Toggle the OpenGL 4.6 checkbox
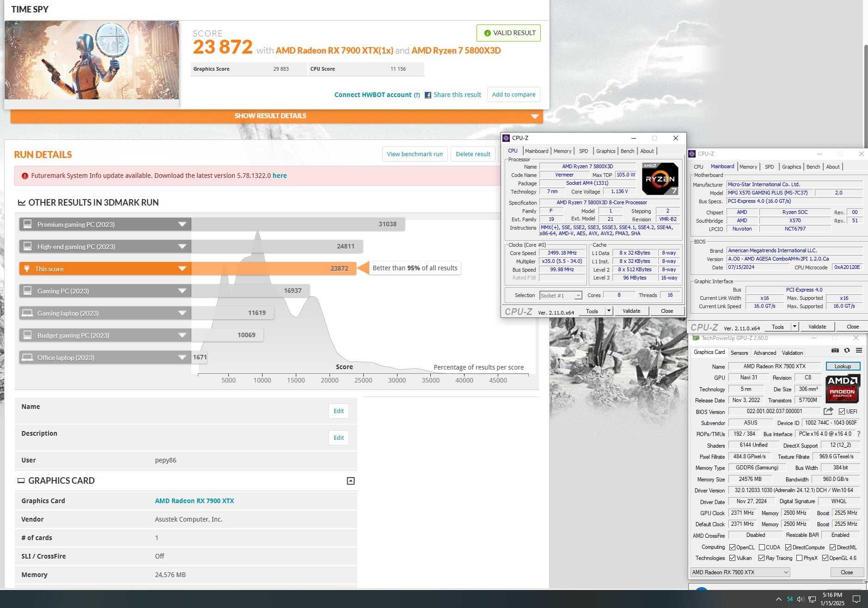The height and width of the screenshot is (608, 868). [x=825, y=558]
